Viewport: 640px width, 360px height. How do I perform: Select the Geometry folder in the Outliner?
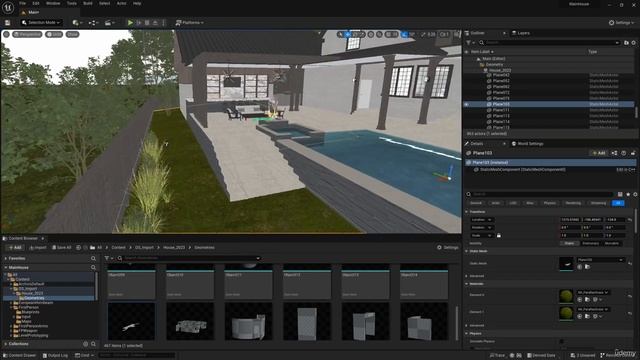[x=494, y=64]
